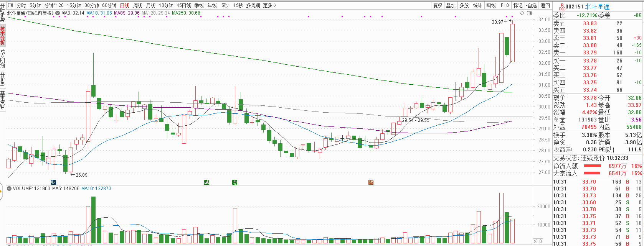Select the 日线 daily period
Screen dimensions: 644x246
125,6
